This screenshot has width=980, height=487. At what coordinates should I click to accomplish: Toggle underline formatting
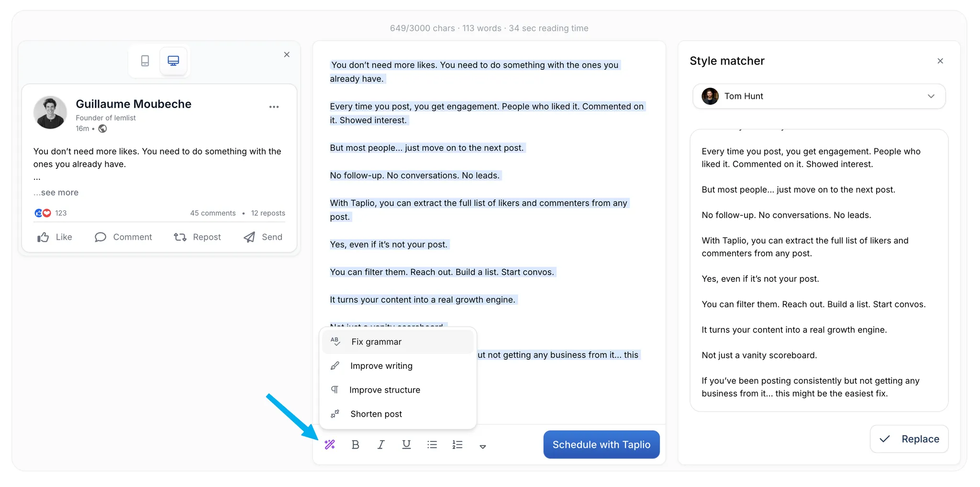point(406,444)
